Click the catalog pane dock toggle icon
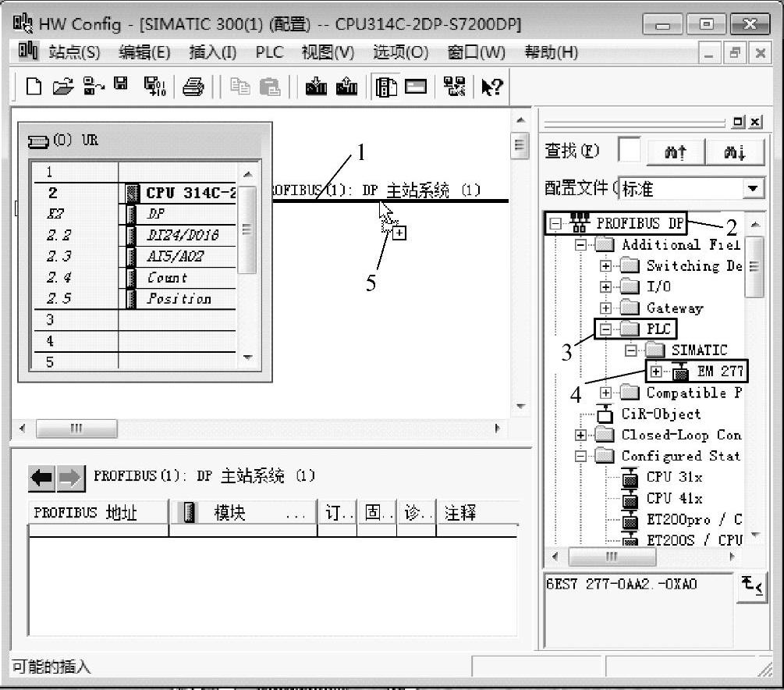This screenshot has height=690, width=784. point(737,122)
